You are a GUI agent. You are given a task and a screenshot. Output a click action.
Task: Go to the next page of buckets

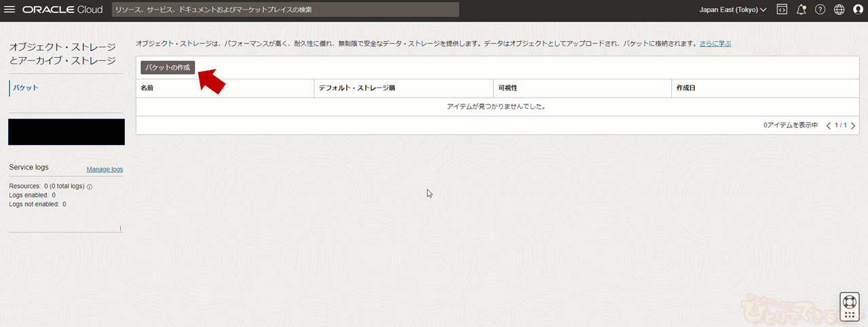[853, 126]
